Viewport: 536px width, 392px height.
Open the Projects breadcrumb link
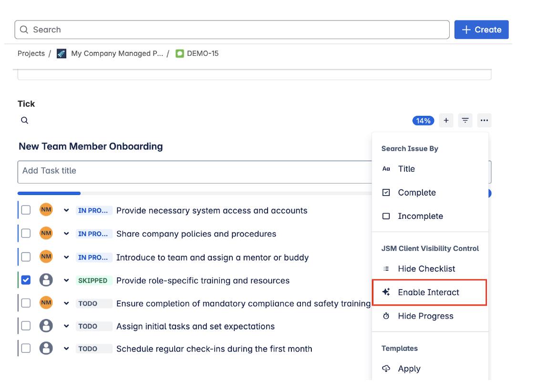point(31,53)
